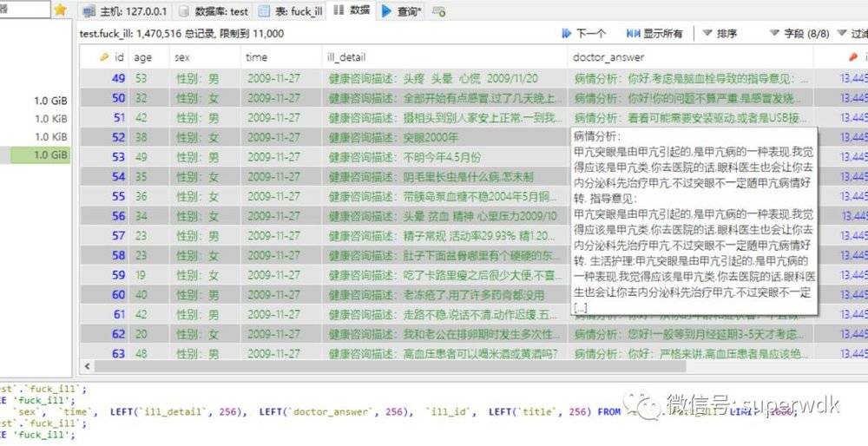Switch to the 主机: 127.0.0.1 tab
The image size is (868, 446).
(x=126, y=11)
